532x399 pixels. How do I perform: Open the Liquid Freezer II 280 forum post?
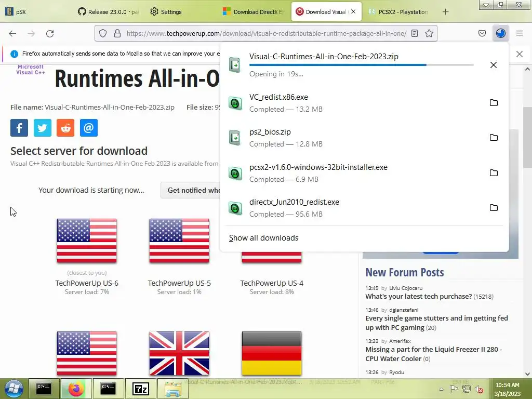433,354
